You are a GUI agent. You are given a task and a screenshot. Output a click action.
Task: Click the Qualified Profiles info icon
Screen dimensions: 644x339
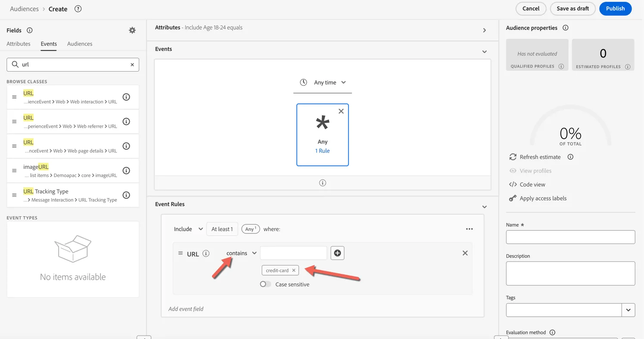tap(561, 66)
